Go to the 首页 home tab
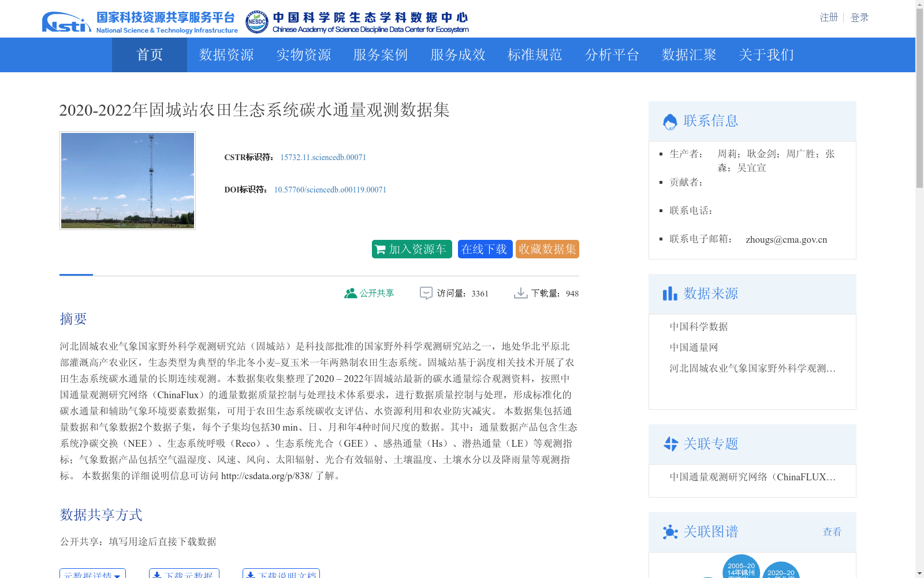Screen dimensions: 924x578 point(150,55)
